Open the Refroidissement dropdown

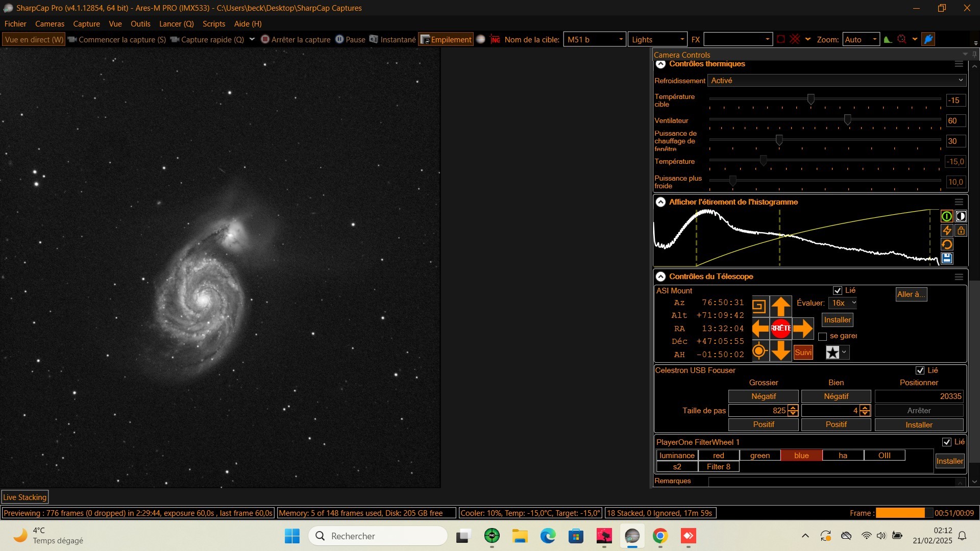click(x=837, y=81)
